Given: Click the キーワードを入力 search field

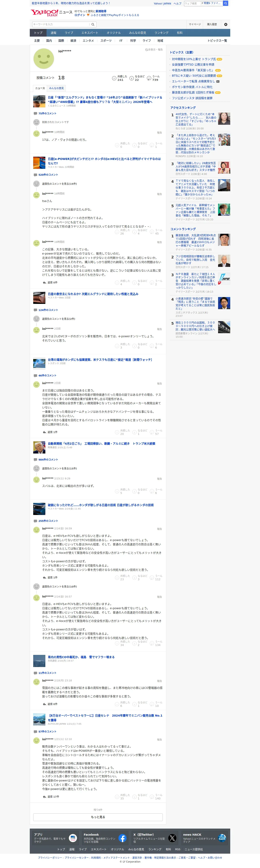Looking at the screenshot, I should (61, 24).
